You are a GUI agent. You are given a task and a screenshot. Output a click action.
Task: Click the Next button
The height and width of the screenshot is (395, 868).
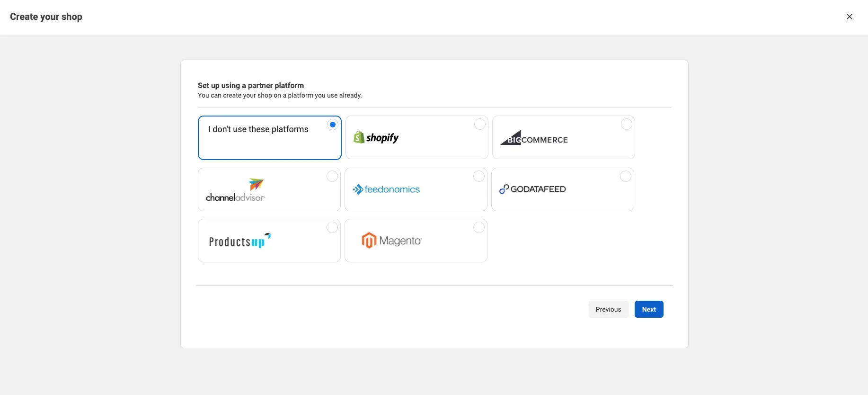point(649,309)
